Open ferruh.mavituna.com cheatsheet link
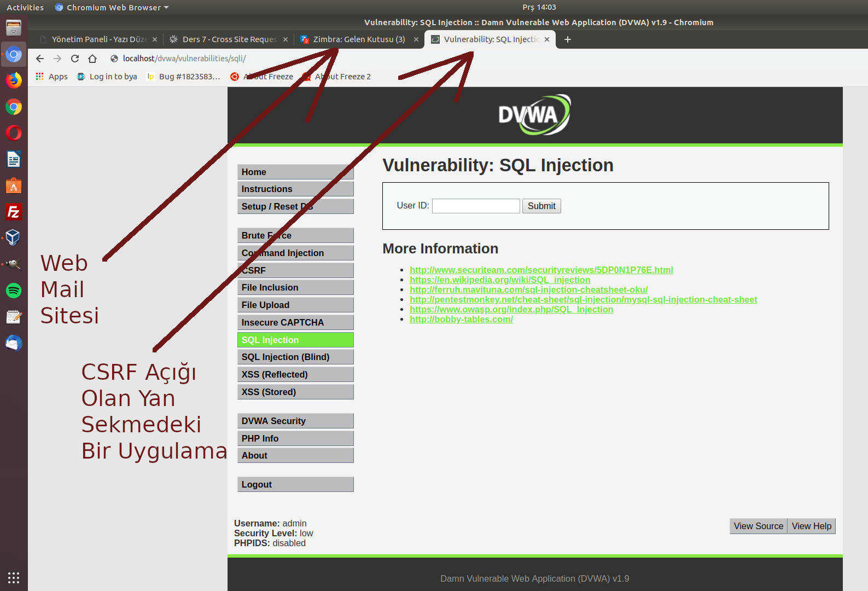The width and height of the screenshot is (868, 591). (x=529, y=289)
